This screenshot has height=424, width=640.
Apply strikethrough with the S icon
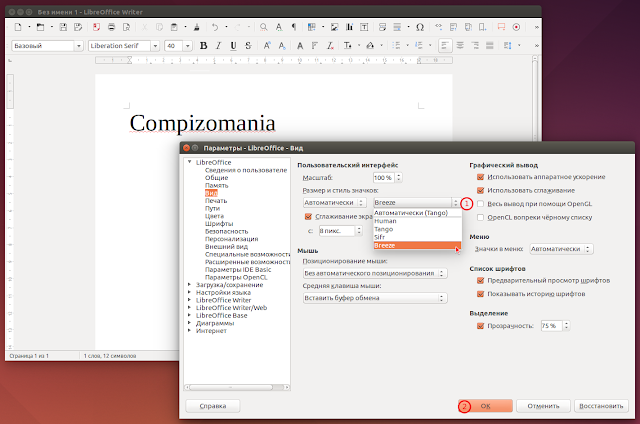248,46
